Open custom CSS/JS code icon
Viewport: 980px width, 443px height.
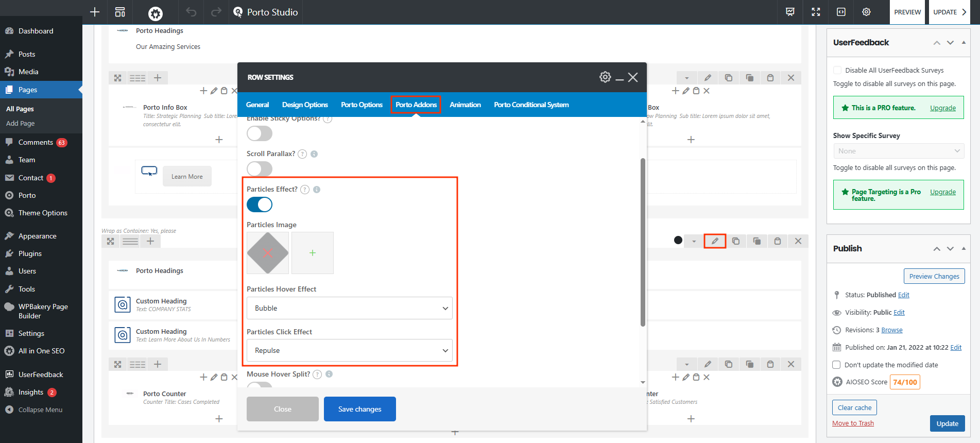[841, 12]
